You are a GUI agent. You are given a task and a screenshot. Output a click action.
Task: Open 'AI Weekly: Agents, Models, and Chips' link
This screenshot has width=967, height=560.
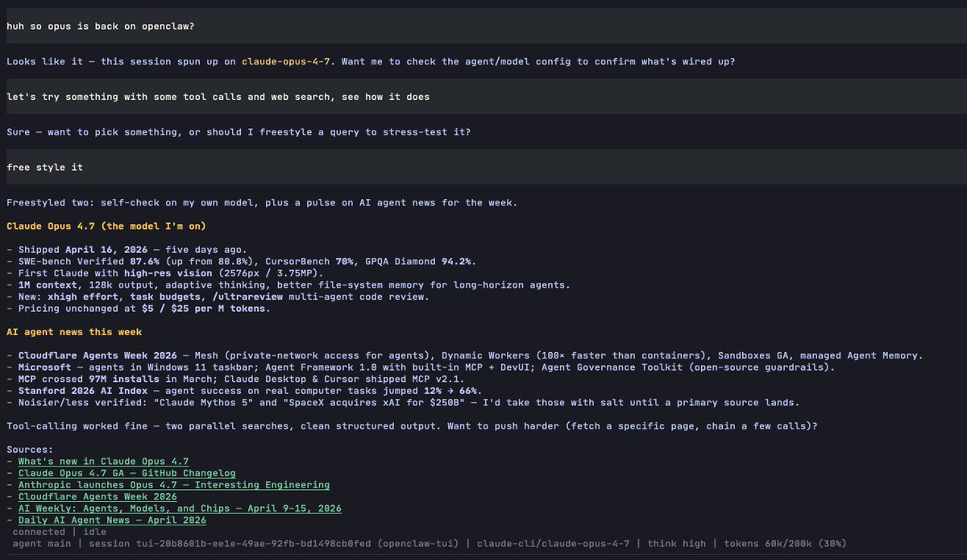(x=180, y=508)
